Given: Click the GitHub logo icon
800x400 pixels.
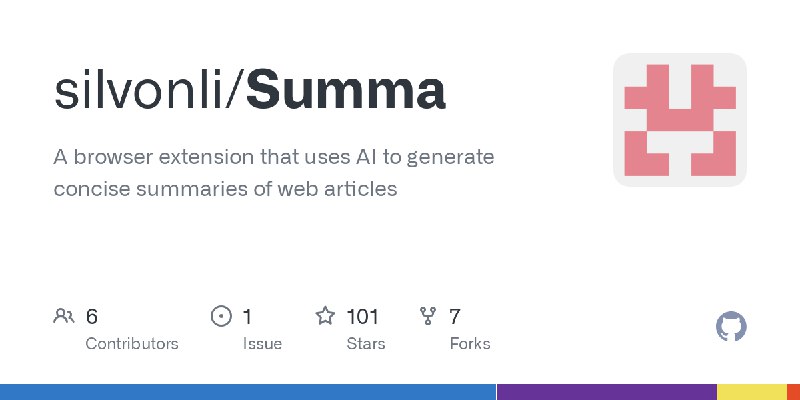Looking at the screenshot, I should click(732, 327).
